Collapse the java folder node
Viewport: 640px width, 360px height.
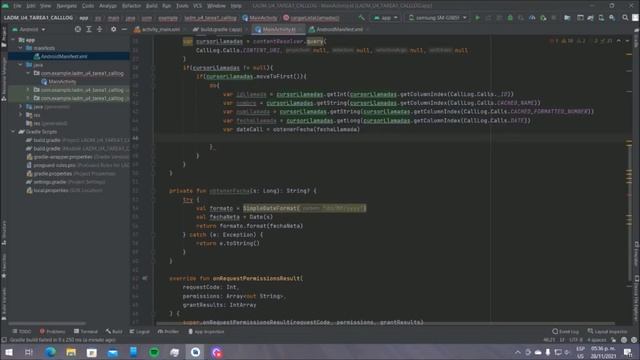20,64
